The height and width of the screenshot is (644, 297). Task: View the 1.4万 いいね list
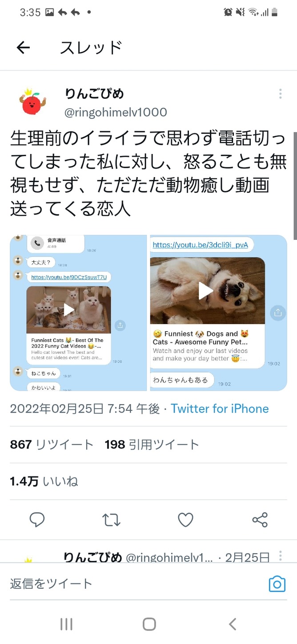pos(44,481)
